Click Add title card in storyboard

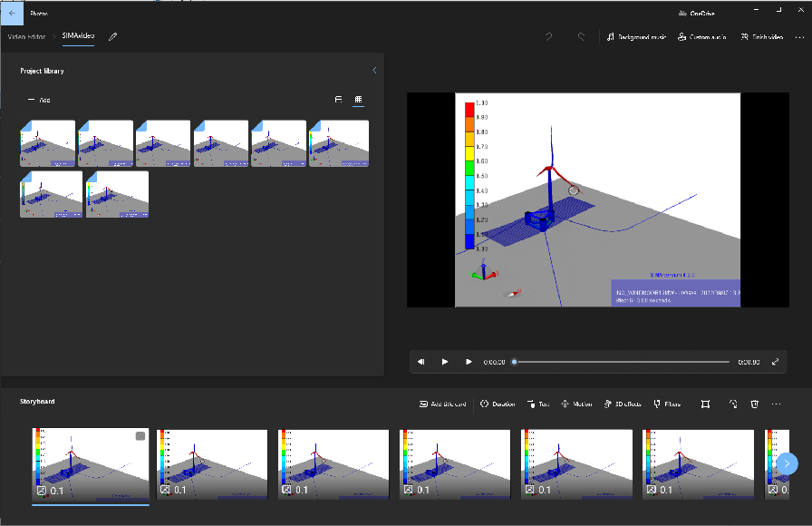(442, 404)
